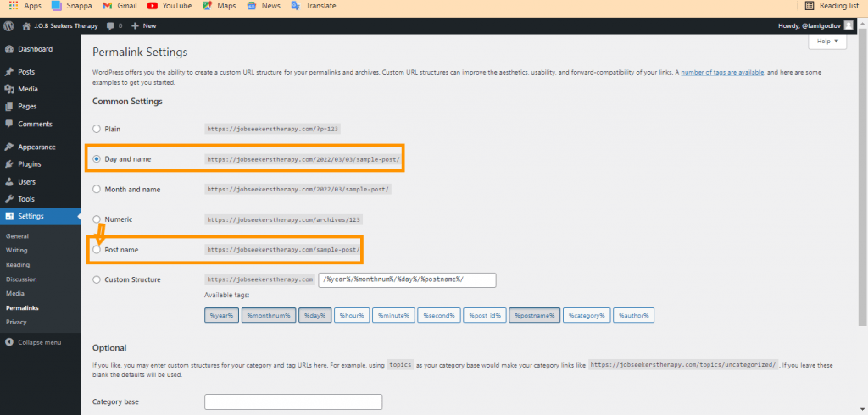Screen dimensions: 868x415
Task: Open the Reading list
Action: 832,6
